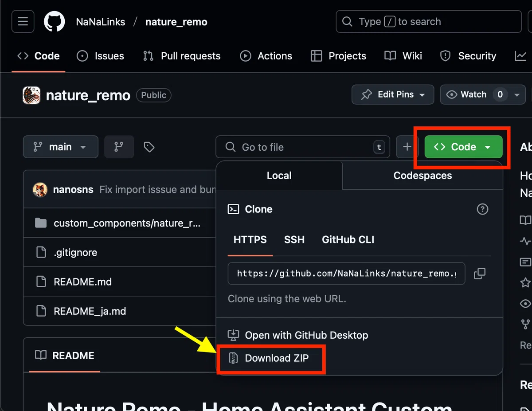Click the nanosns author avatar
This screenshot has height=411, width=532.
(40, 190)
